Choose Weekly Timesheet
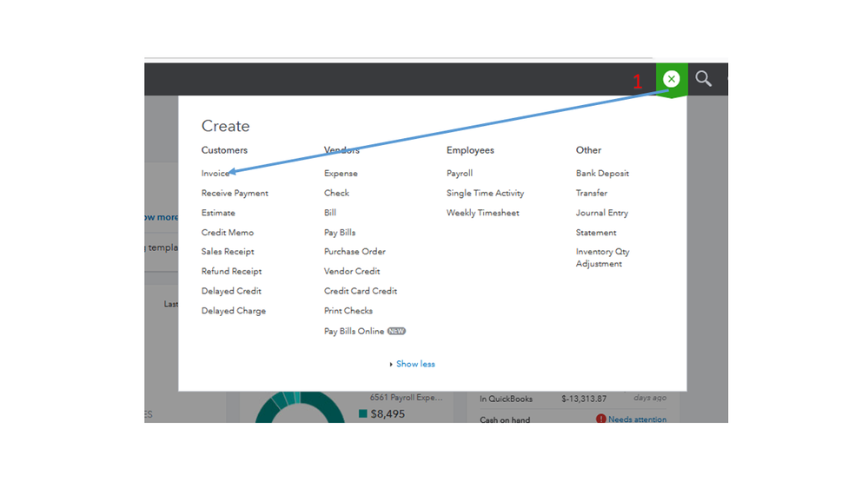The height and width of the screenshot is (488, 868). 483,213
